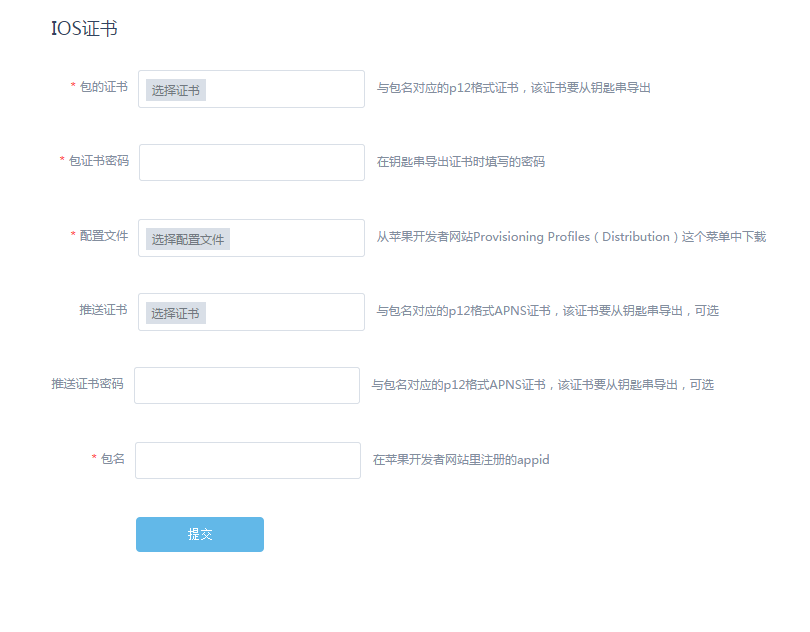Screen dimensions: 810x632
Task: Click the hint text beside 包证书密码
Action: tap(461, 162)
